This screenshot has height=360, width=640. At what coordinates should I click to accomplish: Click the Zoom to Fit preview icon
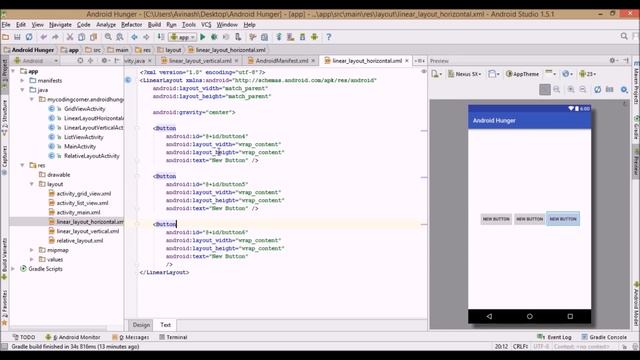[x=544, y=89]
